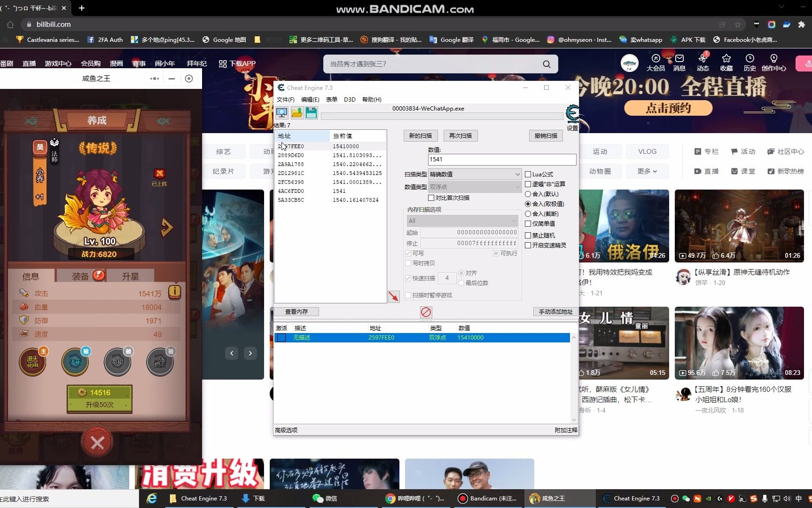This screenshot has height=508, width=812.
Task: Click the 再次扫描 button
Action: click(461, 135)
